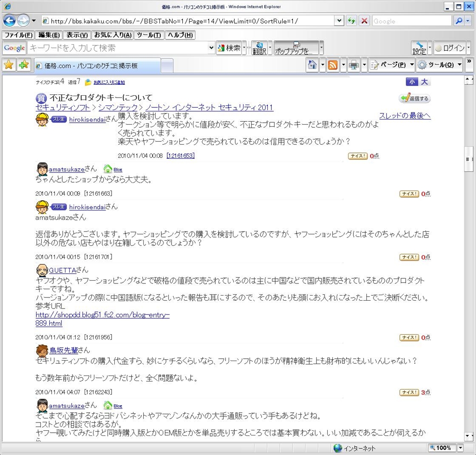
Task: Open セキュリティソフト category link
Action: click(x=63, y=107)
